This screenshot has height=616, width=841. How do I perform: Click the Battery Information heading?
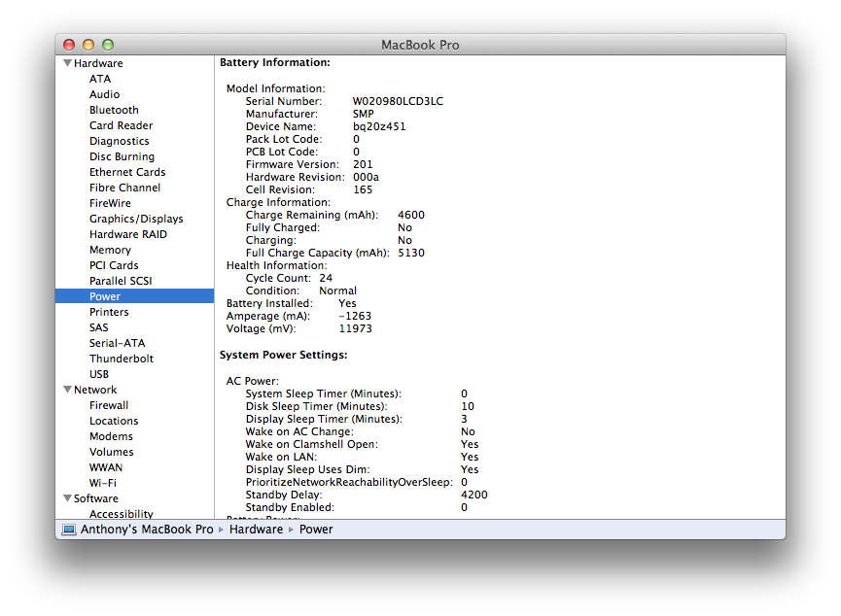pos(275,63)
